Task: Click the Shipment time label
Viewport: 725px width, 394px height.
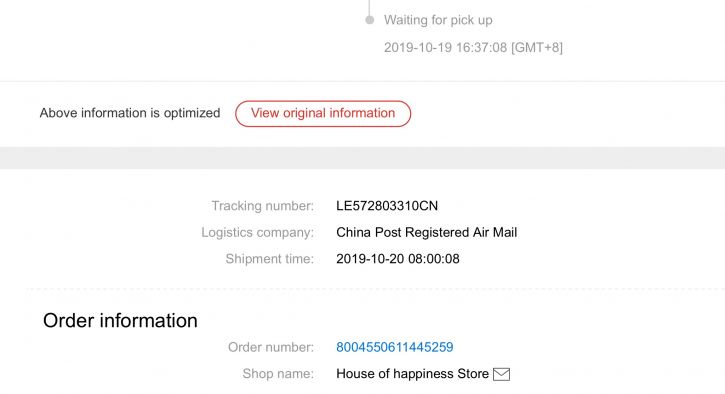Action: coord(270,259)
